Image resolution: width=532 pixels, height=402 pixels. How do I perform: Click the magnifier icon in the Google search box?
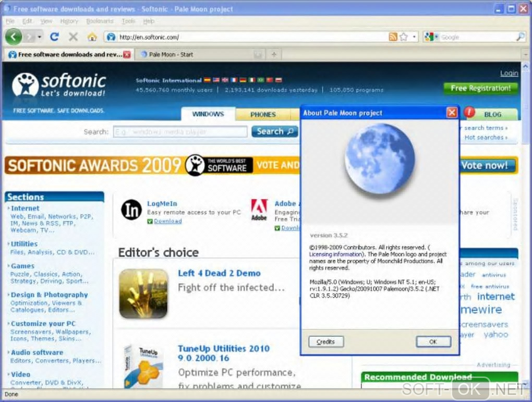[x=521, y=37]
